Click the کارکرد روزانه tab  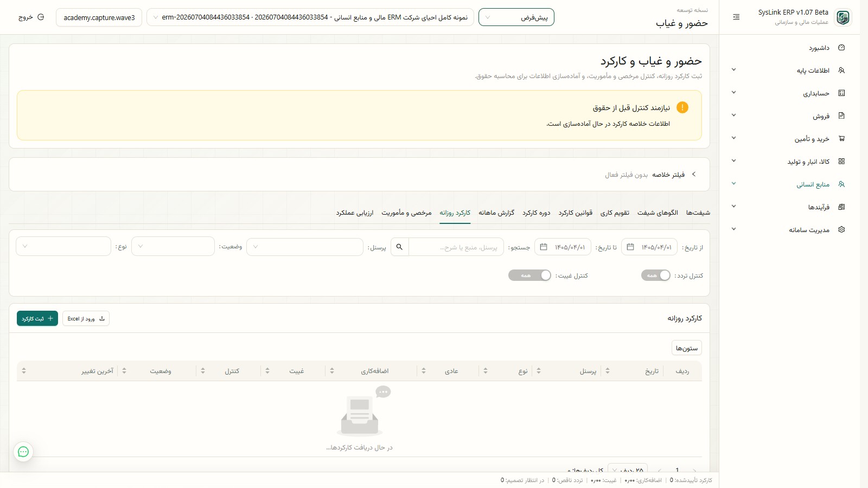tap(455, 213)
